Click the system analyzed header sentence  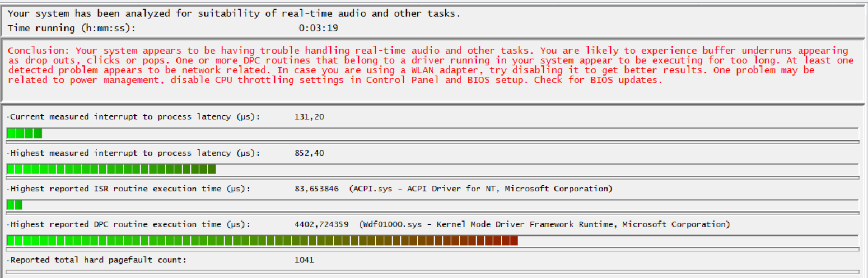[234, 13]
